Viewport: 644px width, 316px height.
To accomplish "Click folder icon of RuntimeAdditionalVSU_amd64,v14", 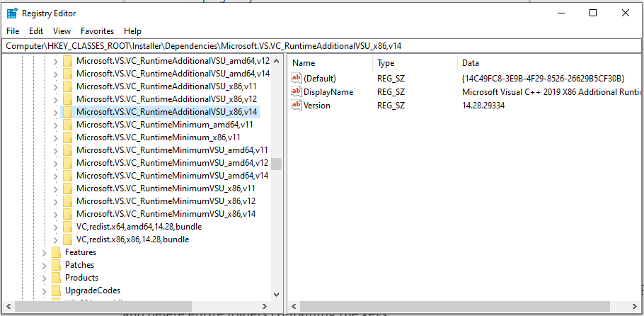I will (x=67, y=74).
